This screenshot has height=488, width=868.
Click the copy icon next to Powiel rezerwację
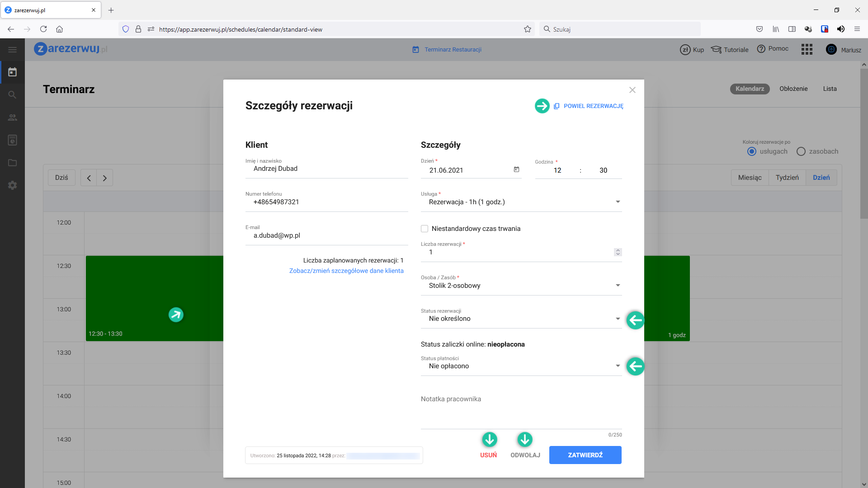point(557,106)
